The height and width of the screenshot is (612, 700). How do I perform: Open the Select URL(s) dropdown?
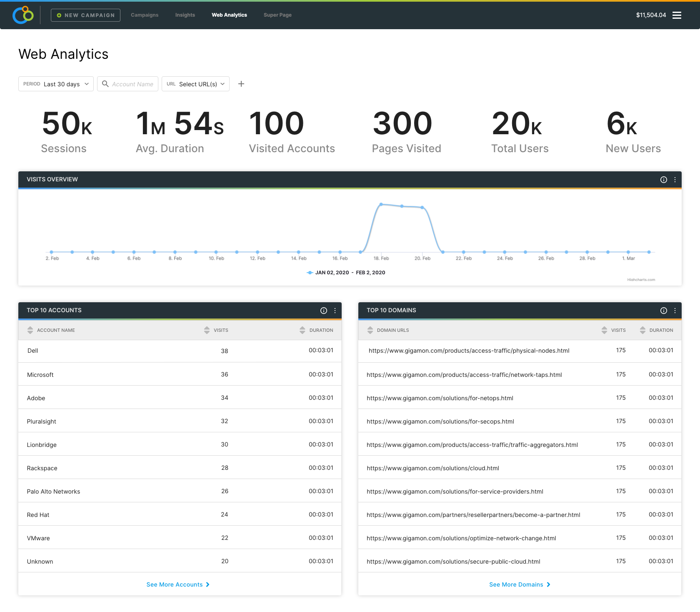tap(195, 84)
